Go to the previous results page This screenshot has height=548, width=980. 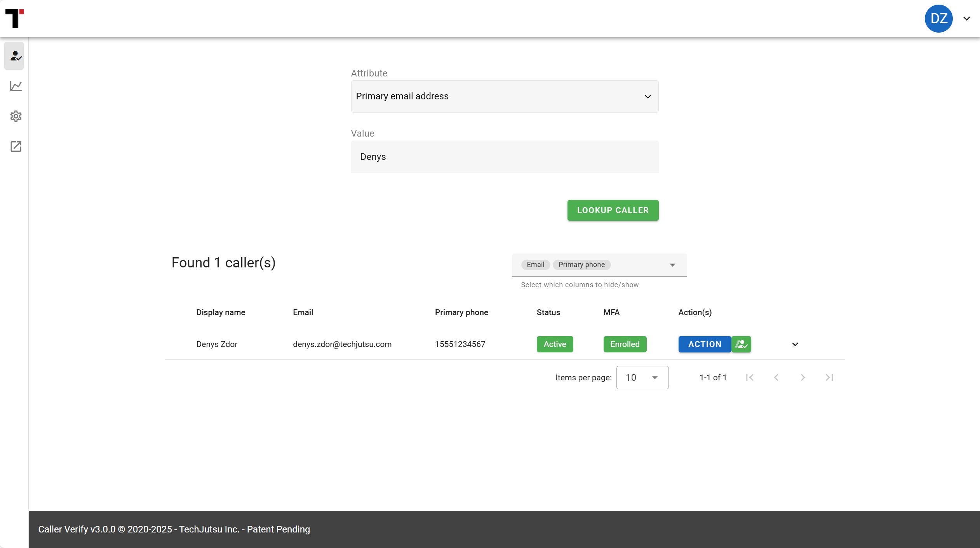point(776,378)
